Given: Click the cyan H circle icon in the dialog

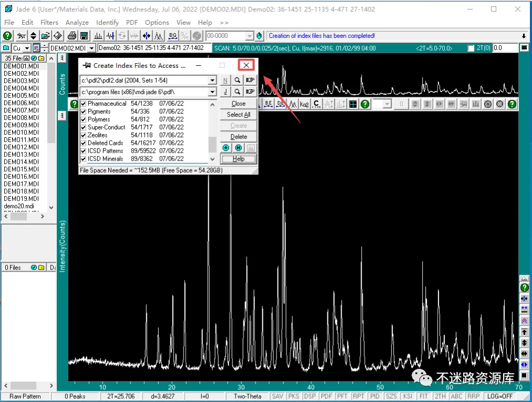Looking at the screenshot, I should click(239, 148).
